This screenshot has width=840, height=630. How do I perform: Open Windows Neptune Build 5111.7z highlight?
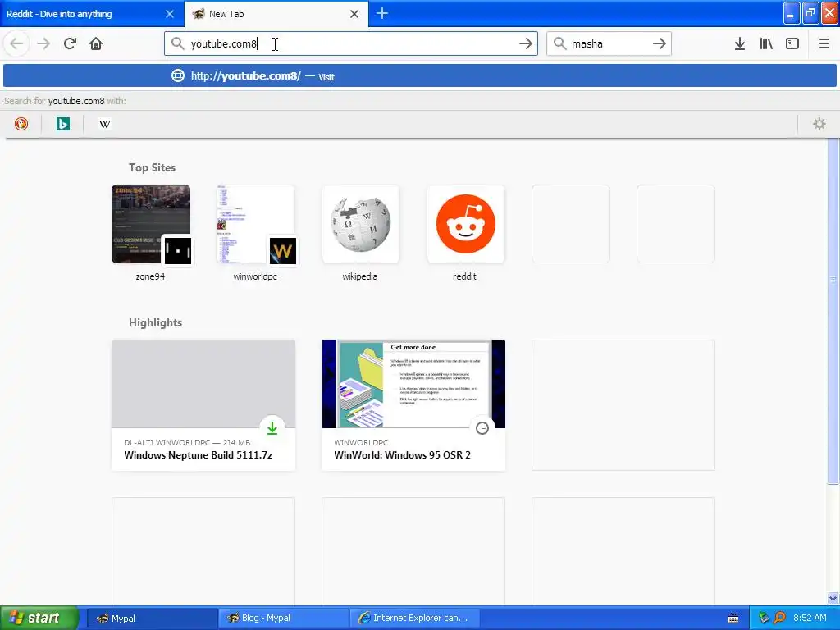pos(203,405)
